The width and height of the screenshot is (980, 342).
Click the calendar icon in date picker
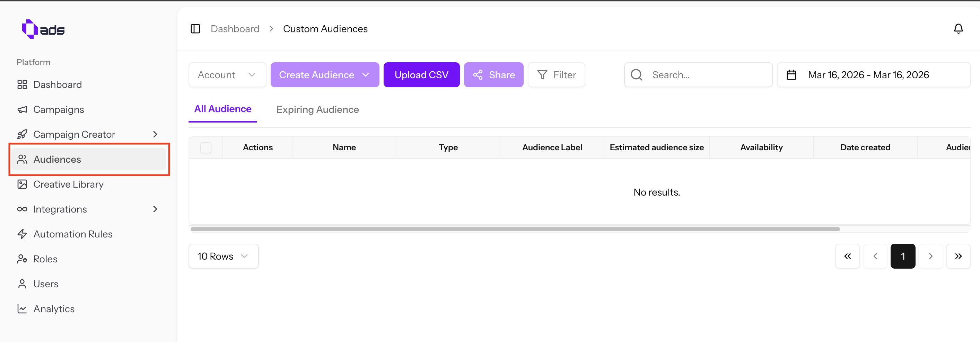pyautogui.click(x=792, y=74)
